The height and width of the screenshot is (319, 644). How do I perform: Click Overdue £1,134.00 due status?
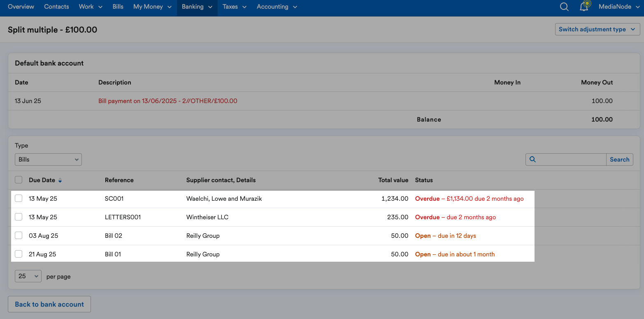(470, 199)
